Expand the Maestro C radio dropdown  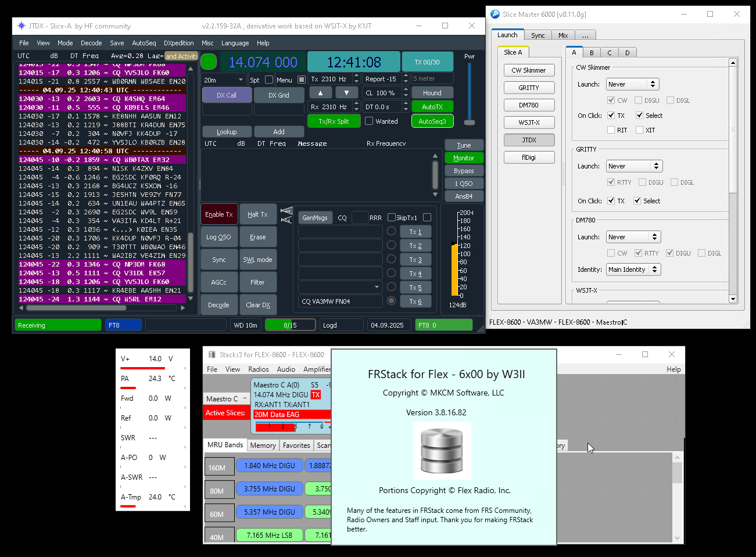point(227,398)
